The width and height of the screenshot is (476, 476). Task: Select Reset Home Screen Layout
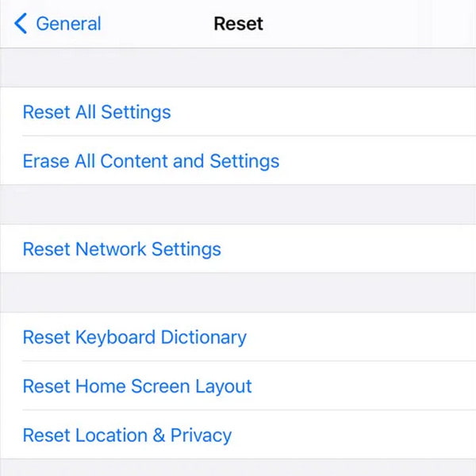(137, 386)
